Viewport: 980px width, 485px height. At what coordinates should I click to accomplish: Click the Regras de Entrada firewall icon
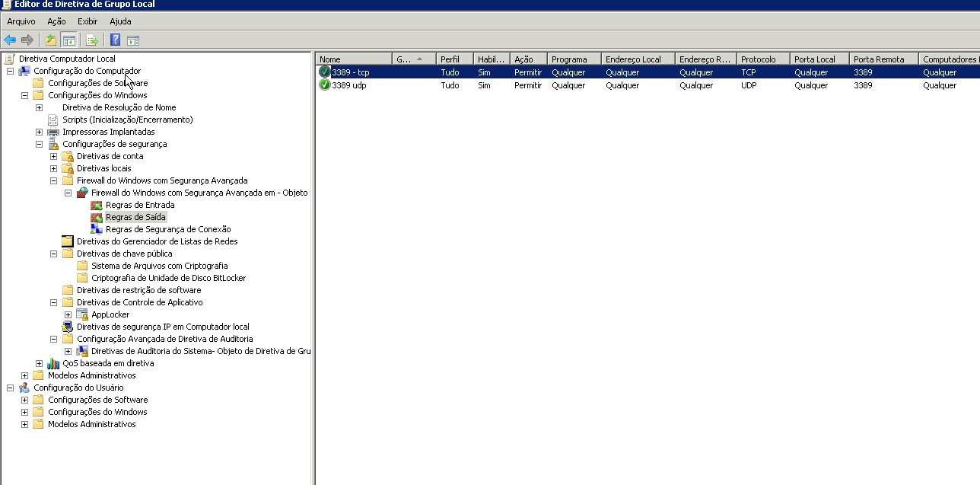pos(97,205)
